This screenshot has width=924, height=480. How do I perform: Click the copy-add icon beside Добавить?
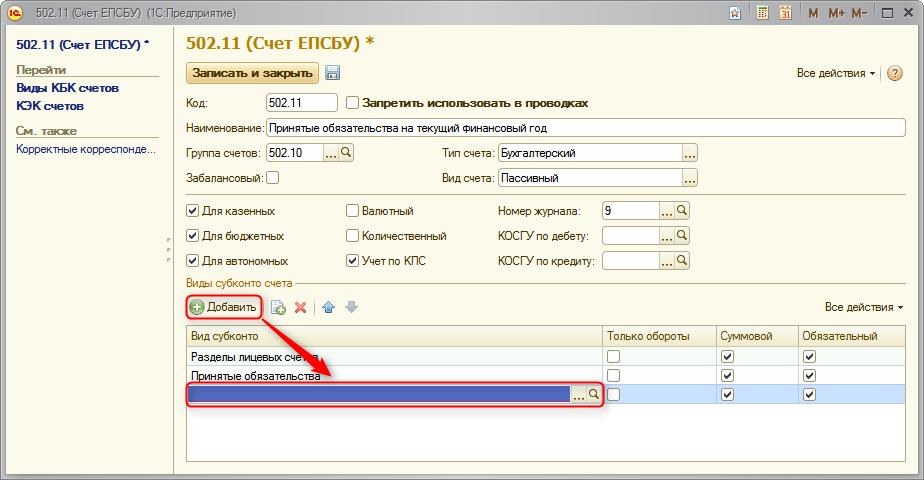point(278,307)
